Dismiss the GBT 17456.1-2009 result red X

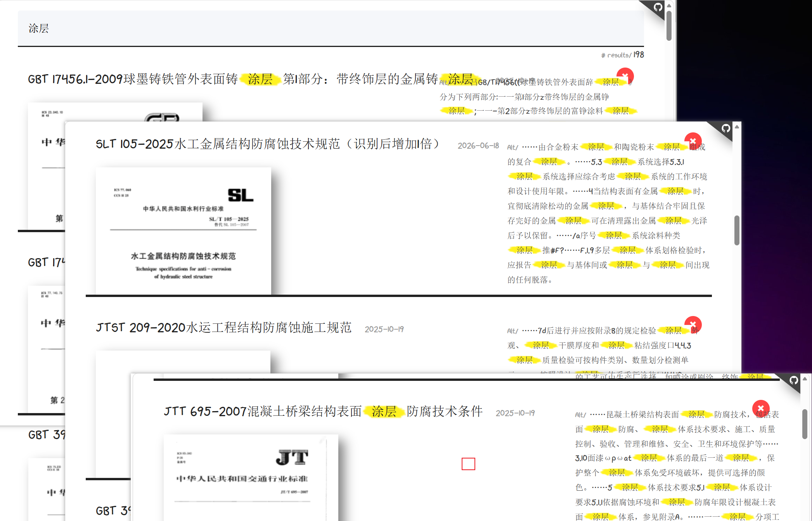pyautogui.click(x=625, y=76)
